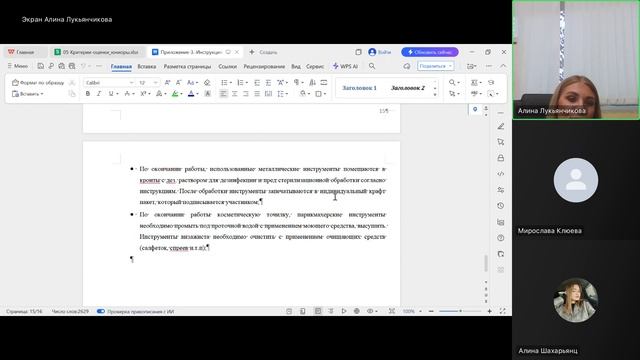
Task: Clear text formatting with the eraser icon
Action: (207, 82)
